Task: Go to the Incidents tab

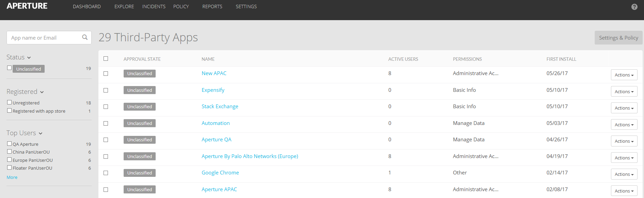Action: 154,6
